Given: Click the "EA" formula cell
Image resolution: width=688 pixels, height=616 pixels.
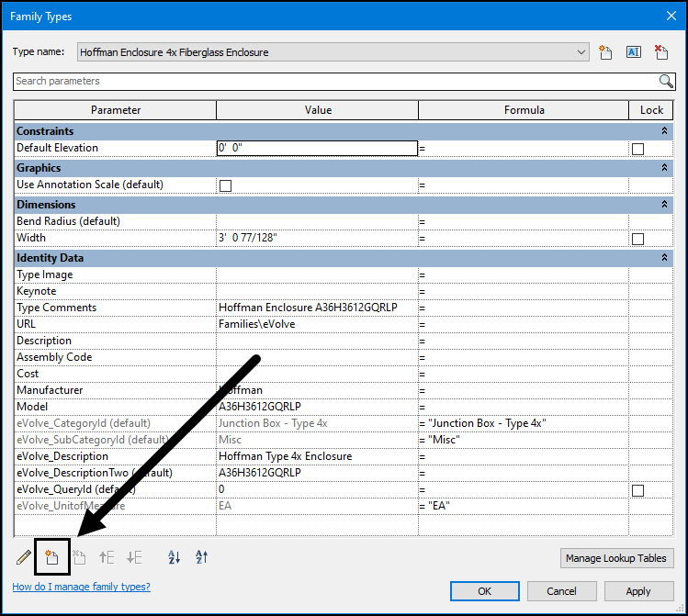Looking at the screenshot, I should (x=523, y=506).
